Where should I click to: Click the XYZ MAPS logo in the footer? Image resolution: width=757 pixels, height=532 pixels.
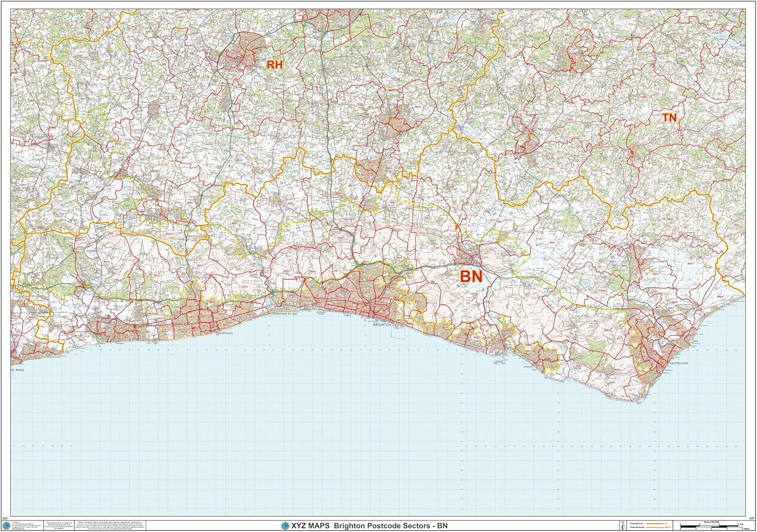(284, 525)
